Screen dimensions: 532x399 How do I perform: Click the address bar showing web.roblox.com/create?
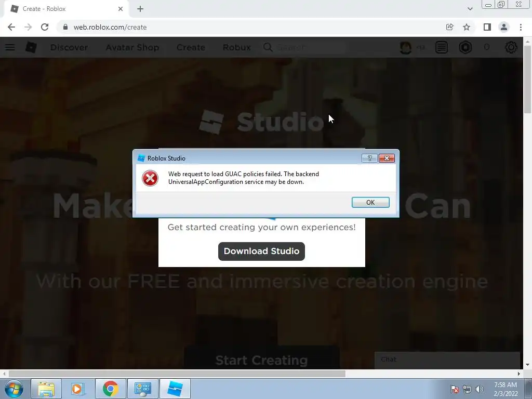251,27
